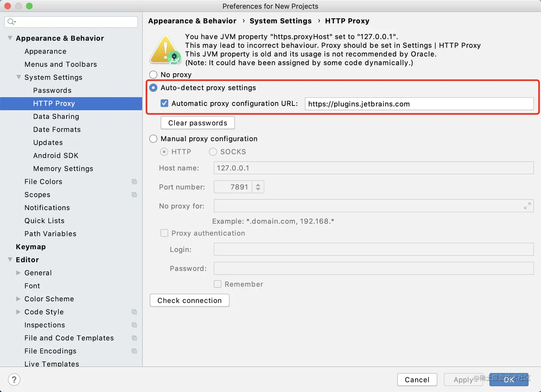Select the No proxy radio button
The image size is (541, 392).
point(153,74)
